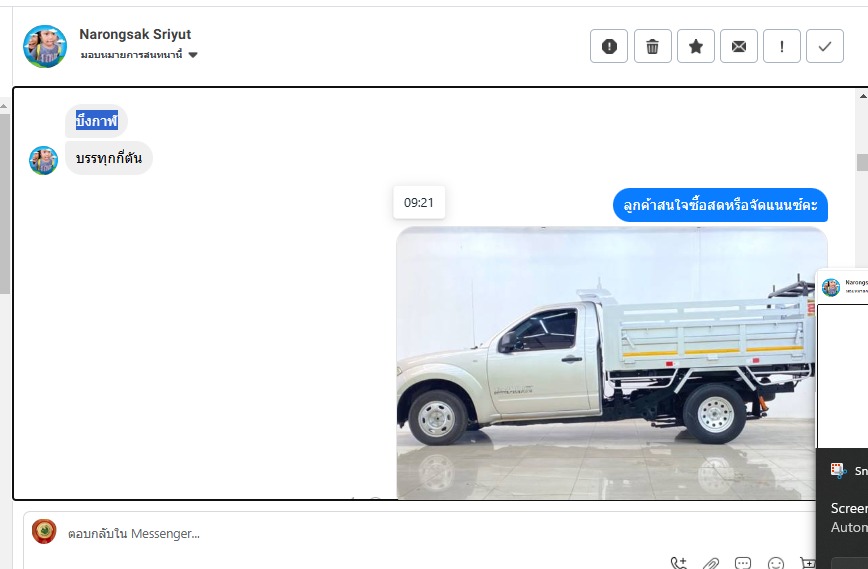Open Narongsak Sriyut profile name link
Image resolution: width=868 pixels, height=569 pixels.
(x=135, y=34)
